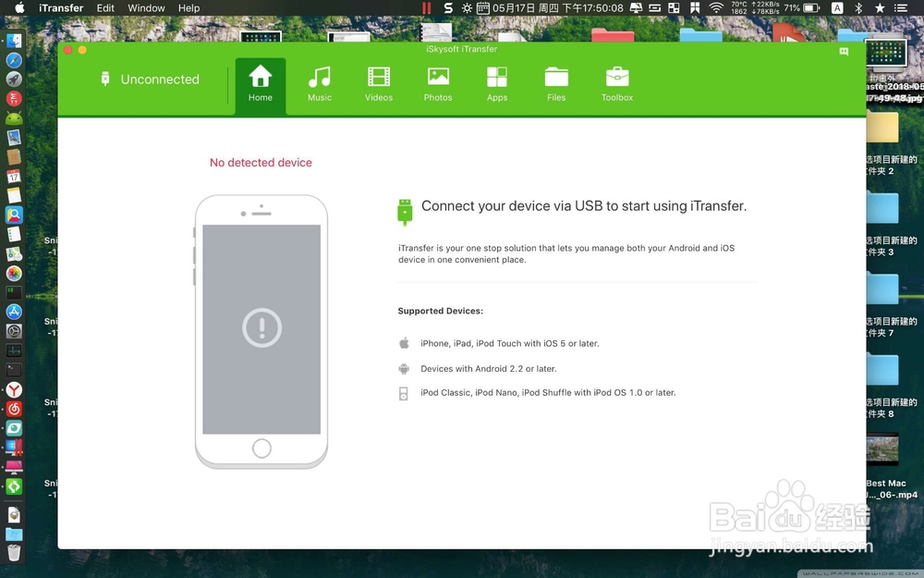
Task: Open the Help menu
Action: [x=188, y=8]
